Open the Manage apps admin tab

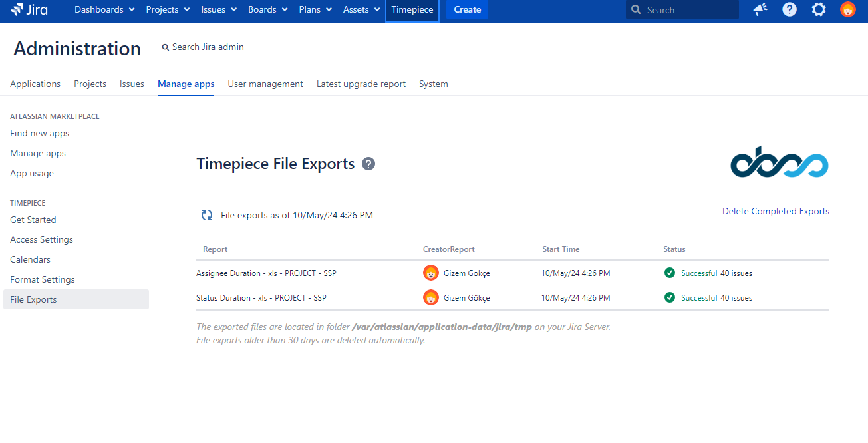[186, 84]
